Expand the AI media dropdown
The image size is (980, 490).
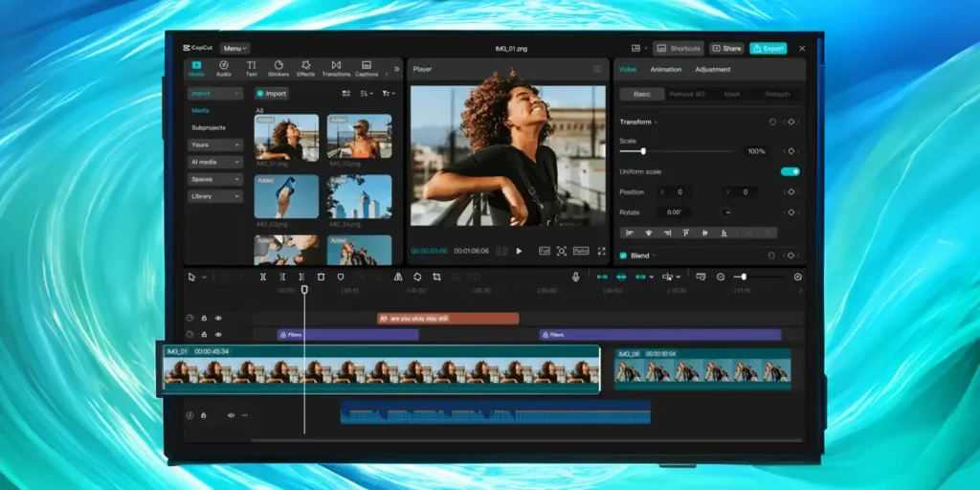215,162
